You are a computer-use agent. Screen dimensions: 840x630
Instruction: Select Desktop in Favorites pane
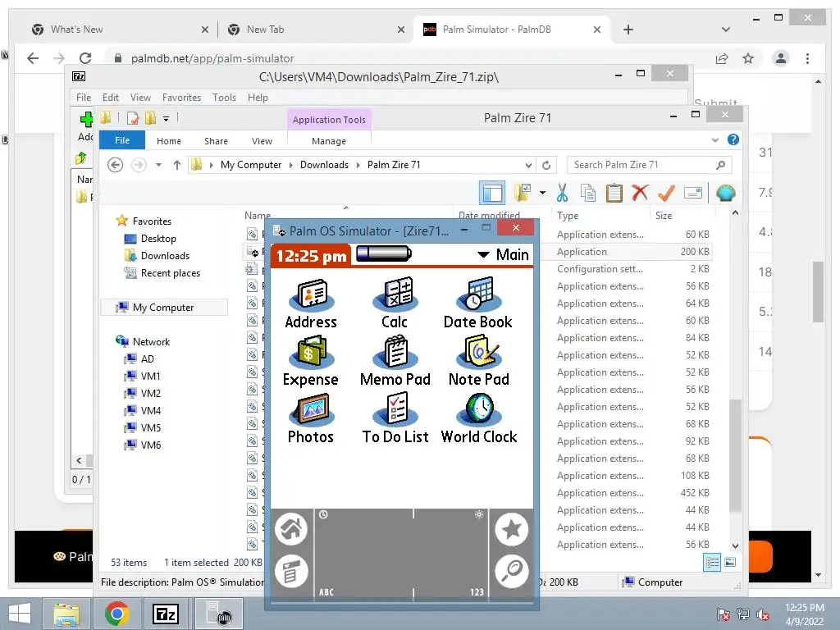(158, 239)
